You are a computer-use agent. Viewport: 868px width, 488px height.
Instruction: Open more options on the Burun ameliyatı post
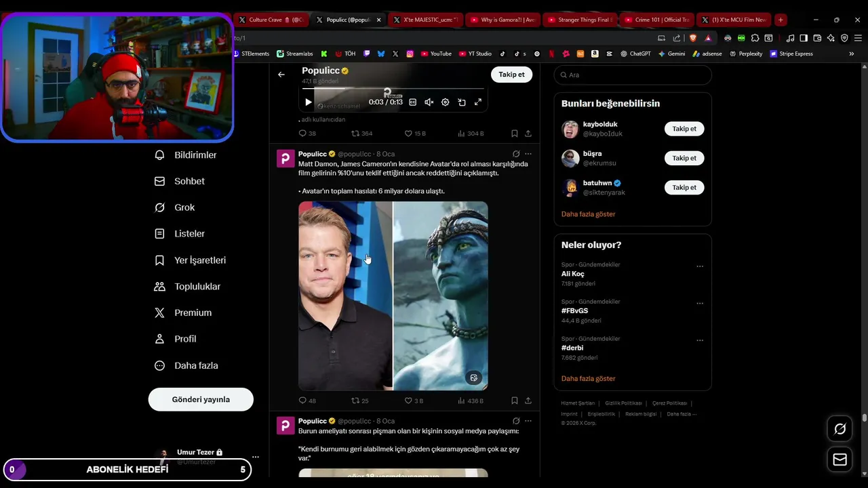(x=528, y=421)
